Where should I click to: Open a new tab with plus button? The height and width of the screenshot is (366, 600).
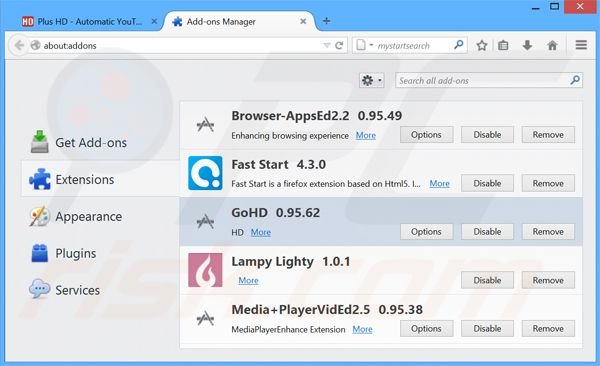[x=326, y=21]
